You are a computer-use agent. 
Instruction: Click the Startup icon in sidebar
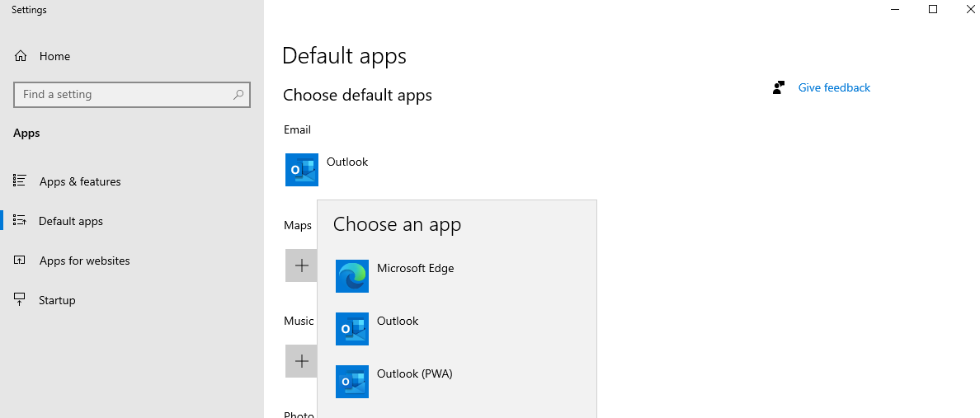[19, 300]
